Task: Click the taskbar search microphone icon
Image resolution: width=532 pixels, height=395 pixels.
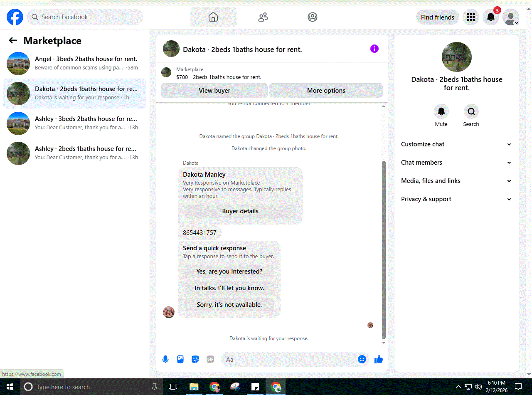Action: [x=155, y=387]
